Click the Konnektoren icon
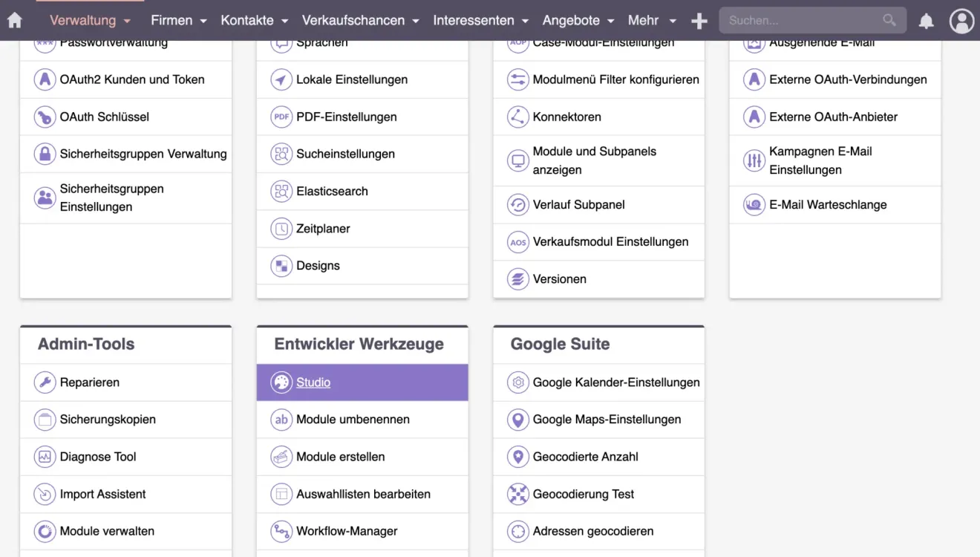 click(517, 117)
